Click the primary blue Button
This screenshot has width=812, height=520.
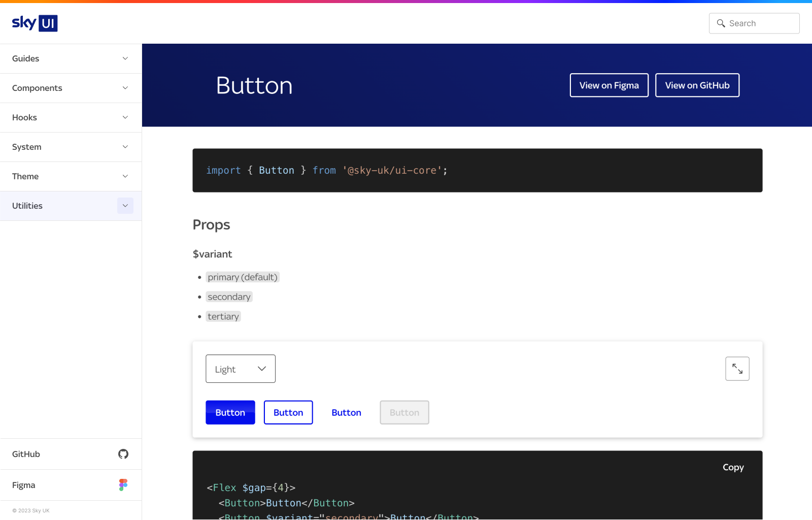(230, 412)
